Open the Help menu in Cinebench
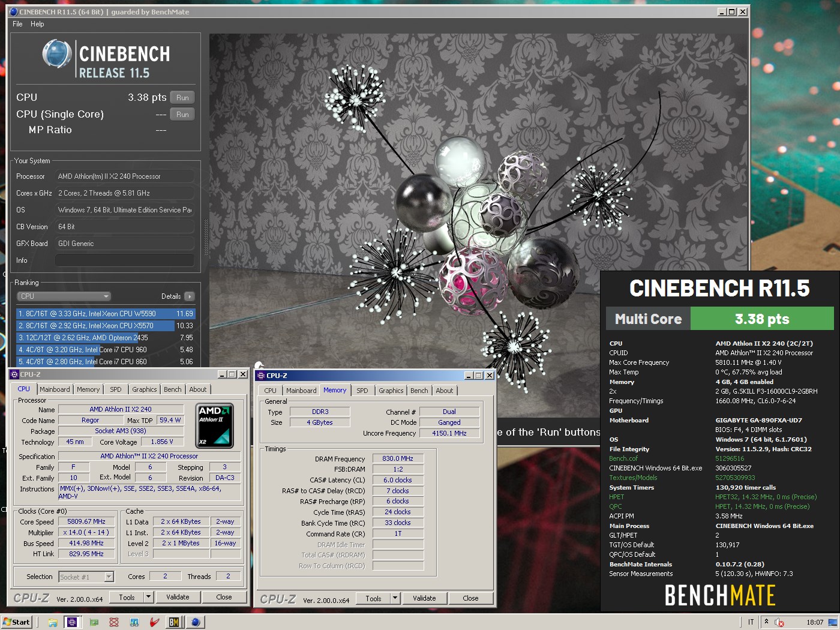Viewport: 840px width, 630px height. 37,24
